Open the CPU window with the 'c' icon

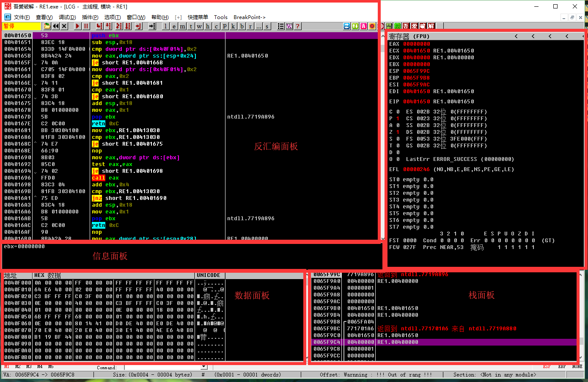click(x=217, y=26)
